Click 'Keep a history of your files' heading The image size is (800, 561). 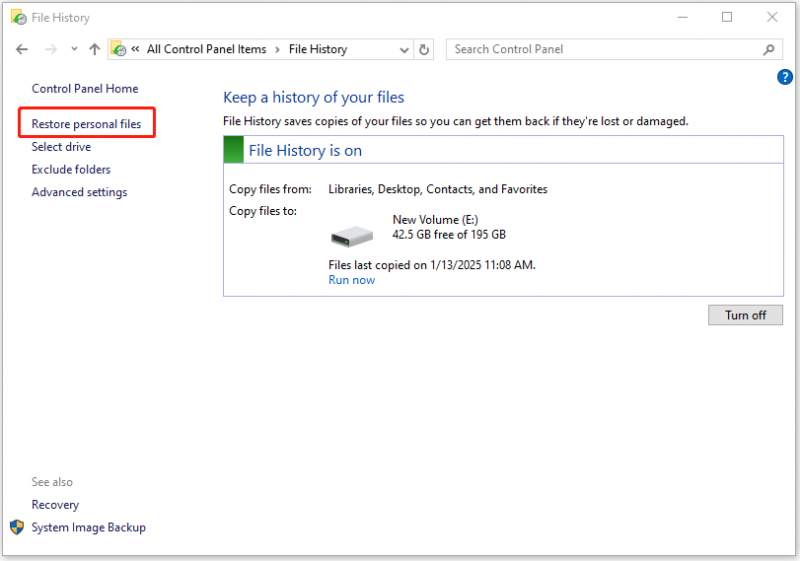pyautogui.click(x=314, y=97)
